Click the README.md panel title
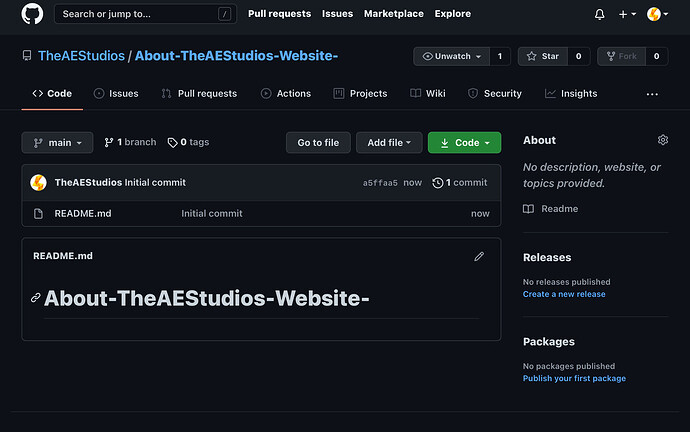This screenshot has height=432, width=690. (x=63, y=256)
